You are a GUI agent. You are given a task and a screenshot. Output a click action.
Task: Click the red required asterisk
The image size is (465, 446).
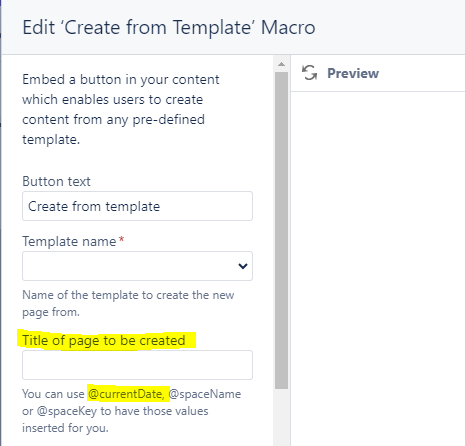[x=121, y=239]
